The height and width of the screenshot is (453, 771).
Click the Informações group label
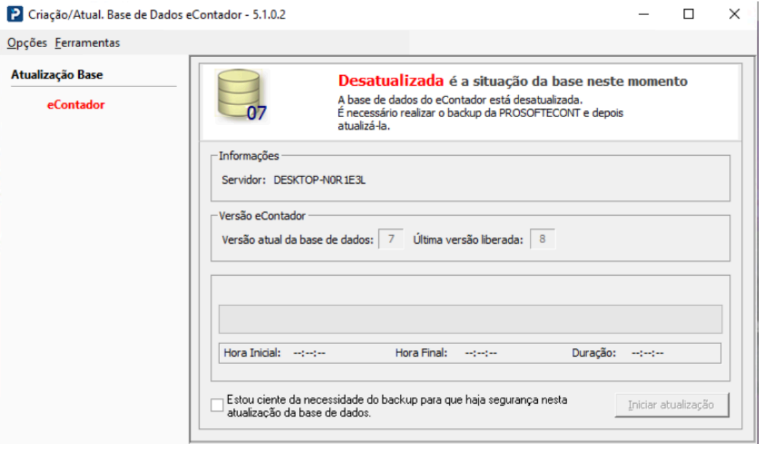coord(249,156)
